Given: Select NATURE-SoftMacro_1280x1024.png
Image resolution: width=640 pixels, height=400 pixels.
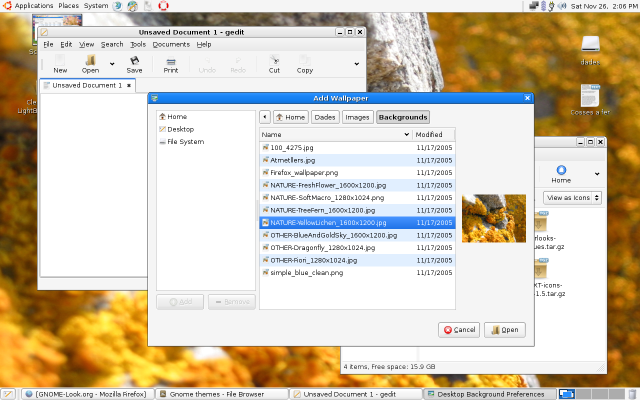Looking at the screenshot, I should 357,198.
